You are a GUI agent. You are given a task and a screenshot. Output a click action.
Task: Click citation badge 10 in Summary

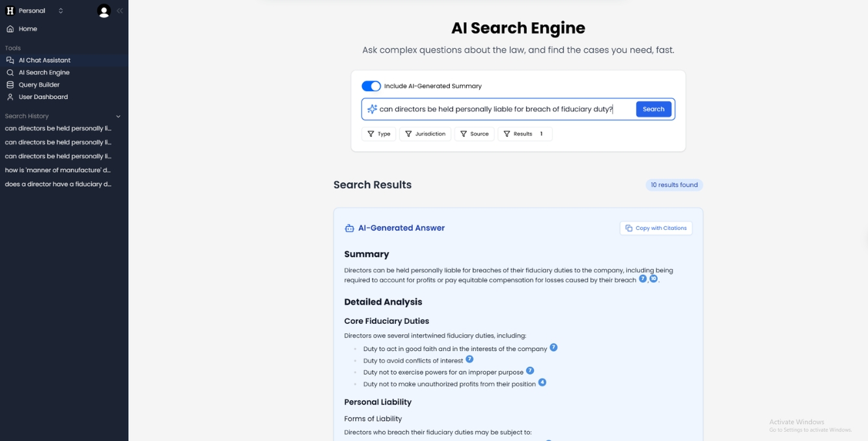pos(654,279)
